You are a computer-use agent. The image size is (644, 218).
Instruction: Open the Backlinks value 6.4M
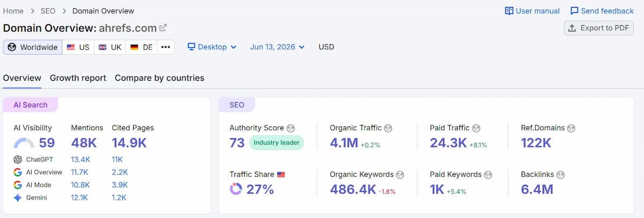pos(537,189)
